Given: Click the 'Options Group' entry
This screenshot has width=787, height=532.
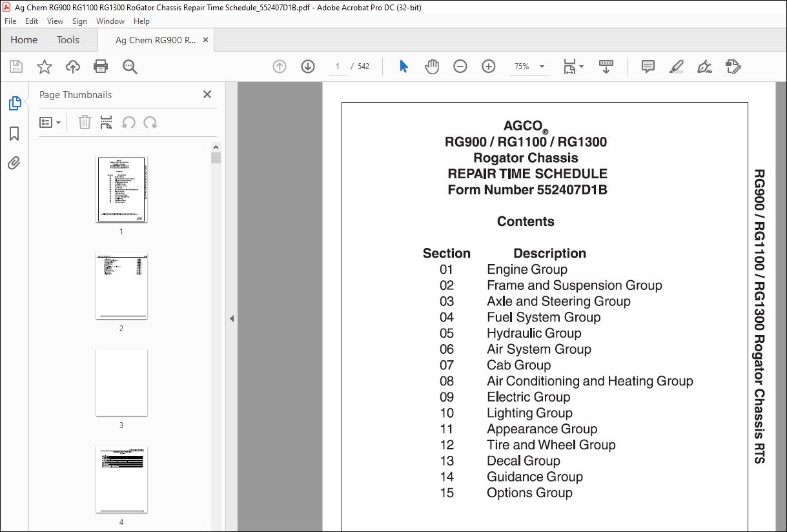Looking at the screenshot, I should pyautogui.click(x=529, y=493).
